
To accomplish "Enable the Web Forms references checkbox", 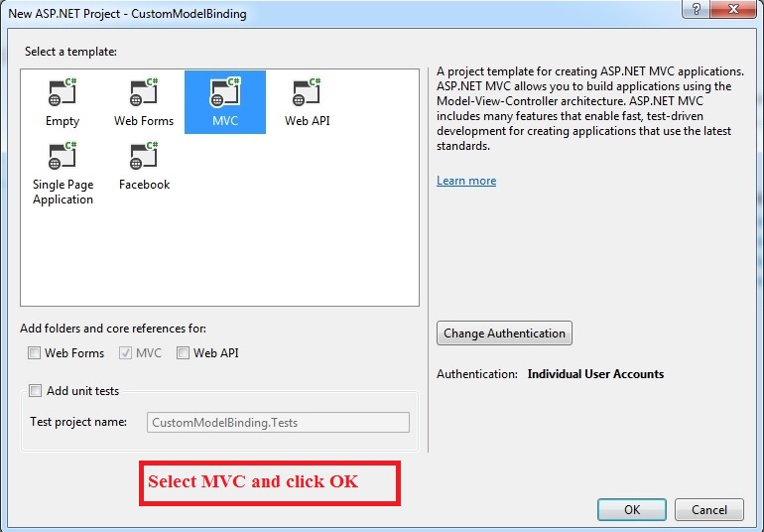I will (x=35, y=353).
